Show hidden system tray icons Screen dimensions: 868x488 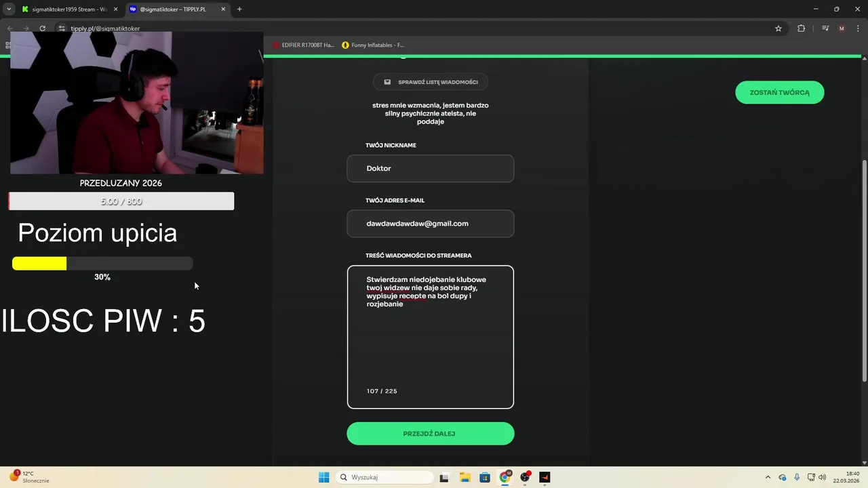768,477
